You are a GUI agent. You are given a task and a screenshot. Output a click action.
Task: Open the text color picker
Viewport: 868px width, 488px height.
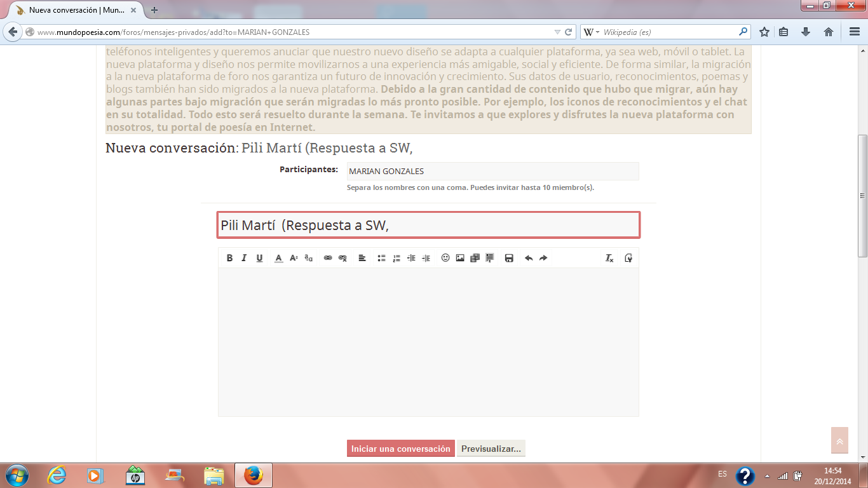(x=278, y=258)
